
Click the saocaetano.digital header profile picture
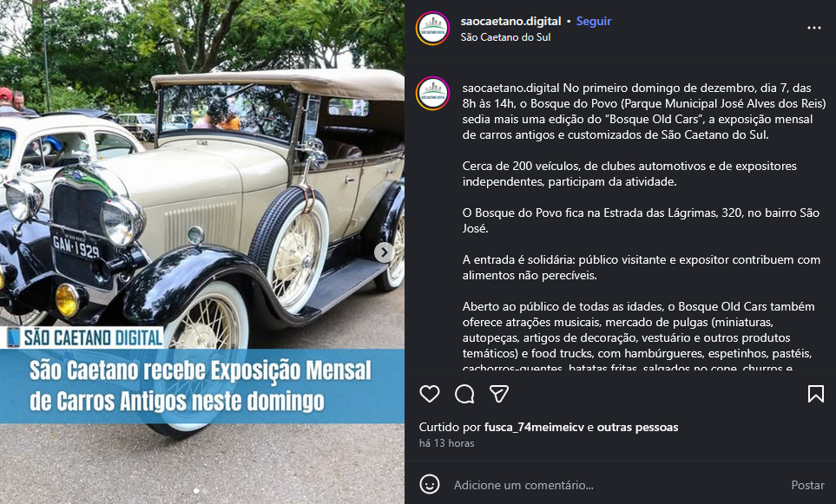tap(432, 29)
